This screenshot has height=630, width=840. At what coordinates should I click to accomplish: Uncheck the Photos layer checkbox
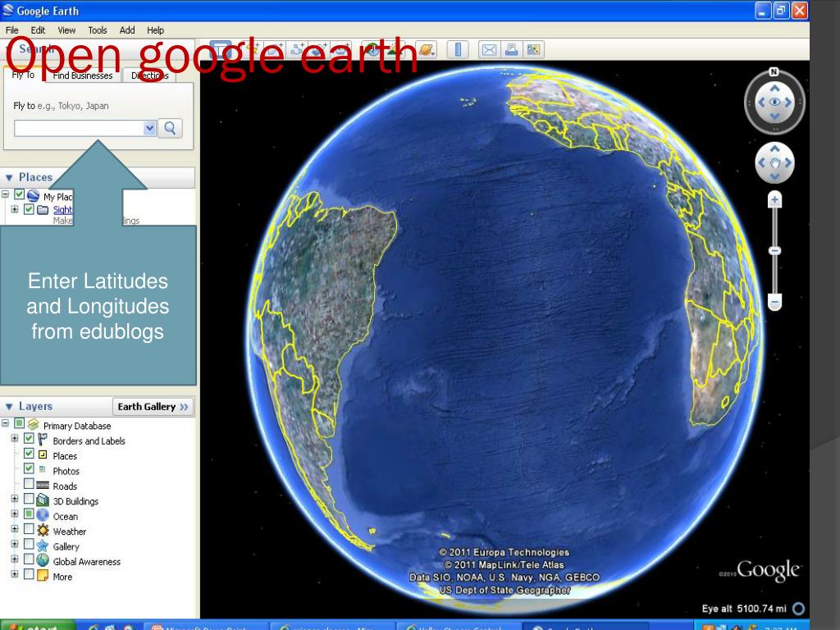[x=29, y=468]
